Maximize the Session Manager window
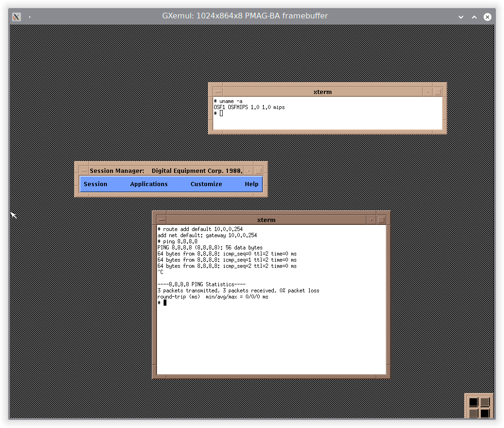The width and height of the screenshot is (504, 428). tap(259, 171)
